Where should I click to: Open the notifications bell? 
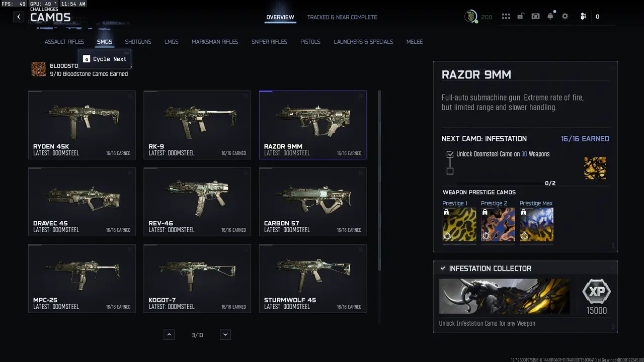click(550, 16)
